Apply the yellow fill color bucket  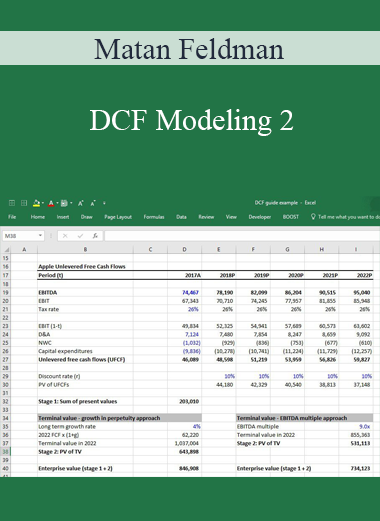pos(37,203)
